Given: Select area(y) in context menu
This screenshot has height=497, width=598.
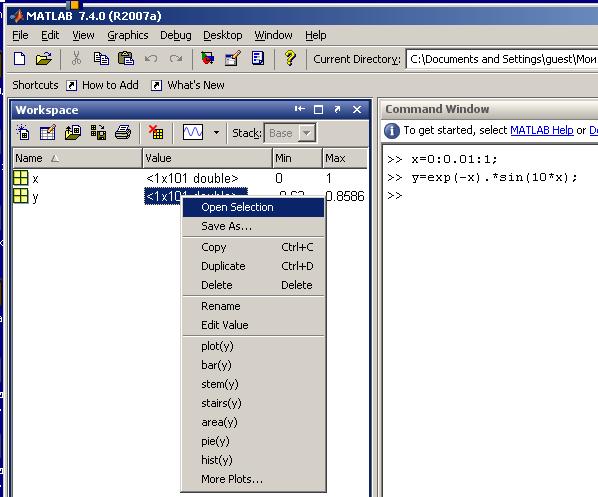Looking at the screenshot, I should [253, 422].
